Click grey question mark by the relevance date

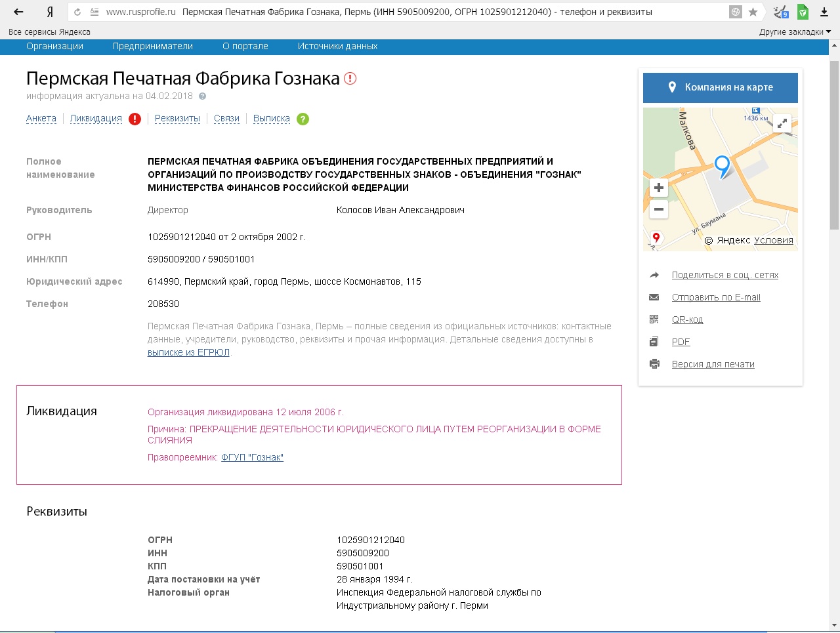click(x=202, y=96)
